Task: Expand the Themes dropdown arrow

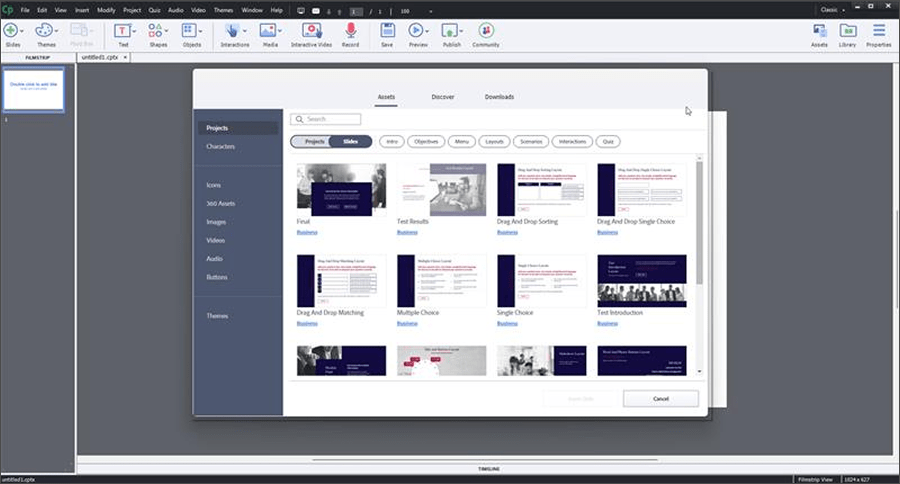Action: (56, 31)
